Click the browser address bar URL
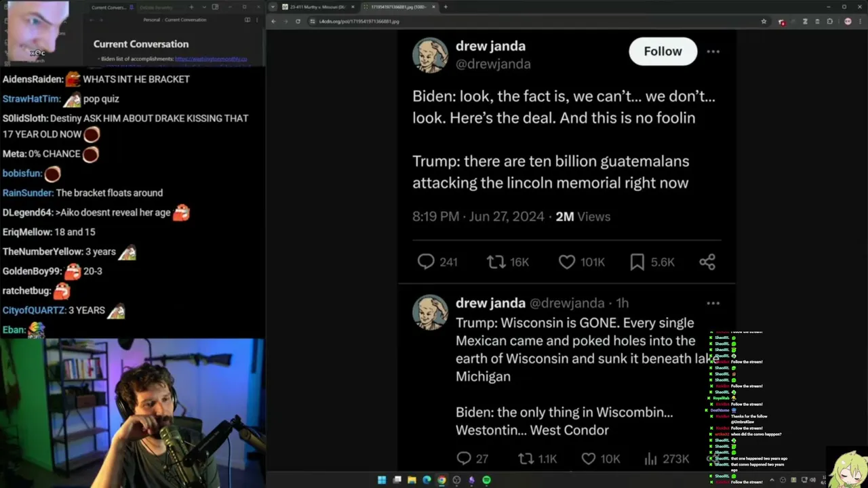Screen dimensions: 868x488 (359, 21)
